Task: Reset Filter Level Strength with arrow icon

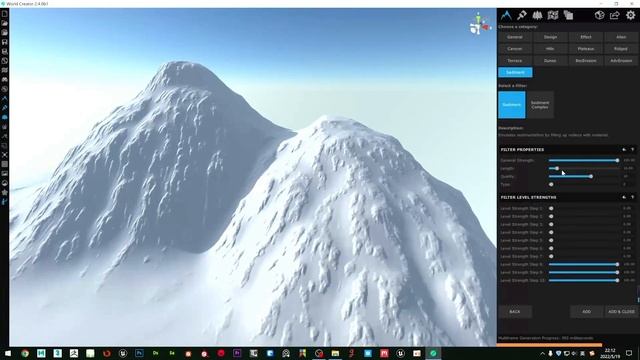Action: (x=624, y=197)
